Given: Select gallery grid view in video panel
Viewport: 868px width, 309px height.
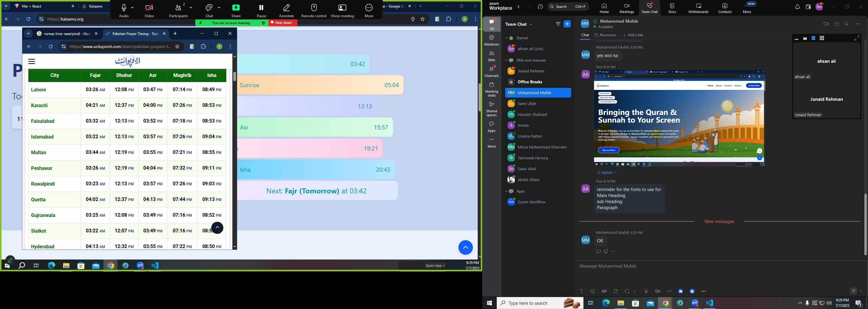Looking at the screenshot, I should pos(822,38).
